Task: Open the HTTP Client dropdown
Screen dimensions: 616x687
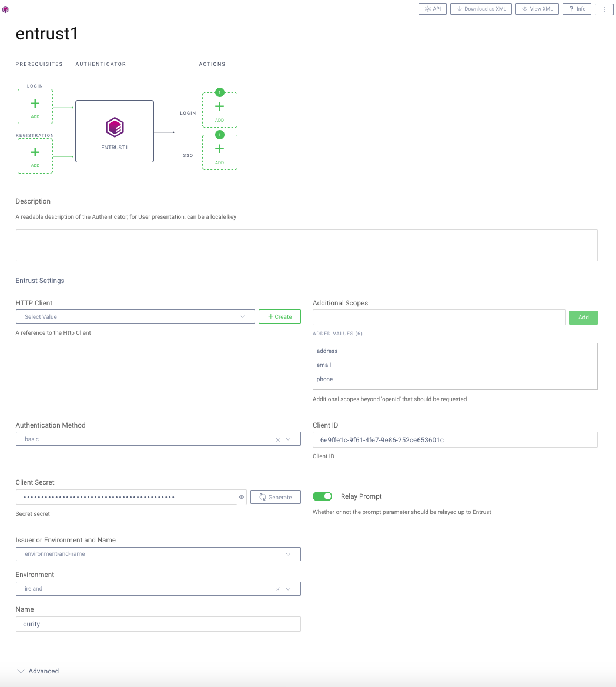Action: (135, 316)
